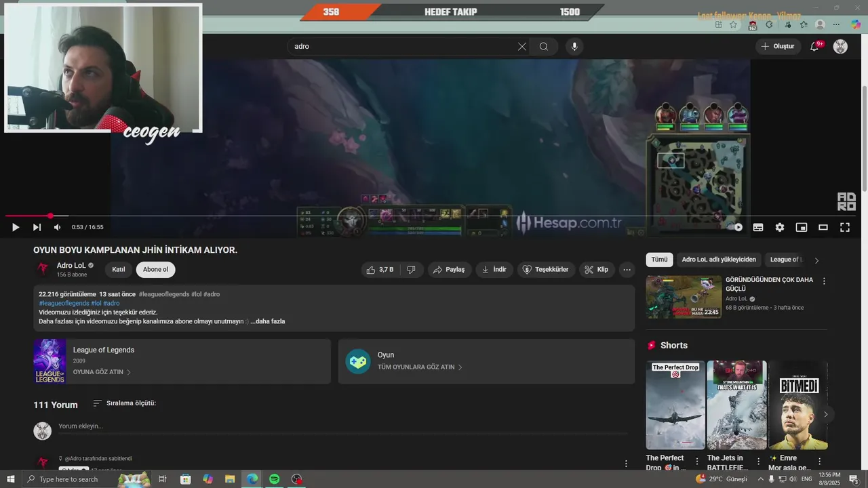This screenshot has width=868, height=488.
Task: Open 'TÜM OYUNLARA GÖZ ATIN' link
Action: tap(420, 367)
